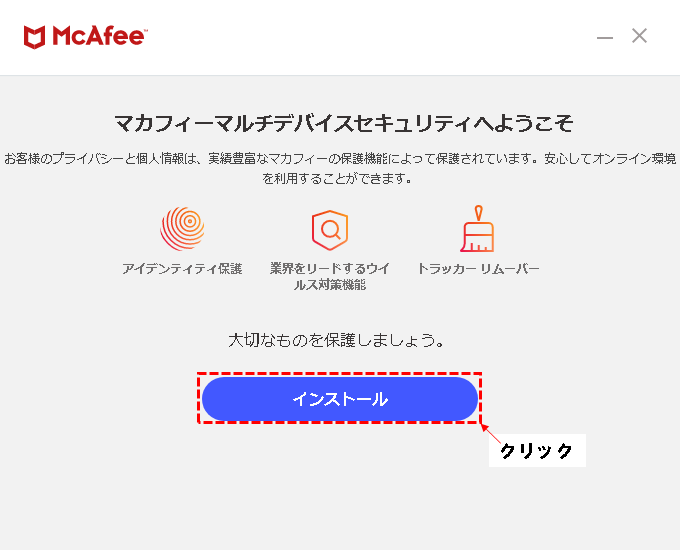This screenshot has height=550, width=680.
Task: Click the red dashed highlight border around install
Action: pos(340,373)
